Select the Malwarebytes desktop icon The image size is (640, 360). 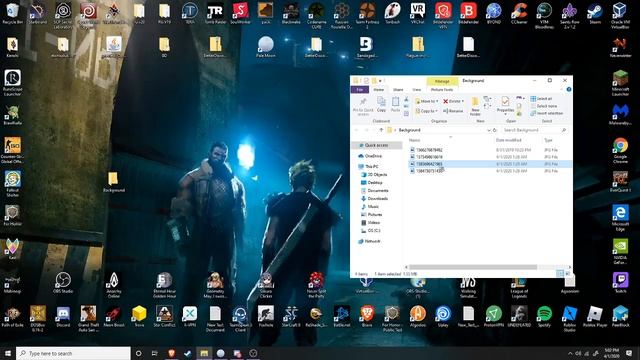(620, 114)
